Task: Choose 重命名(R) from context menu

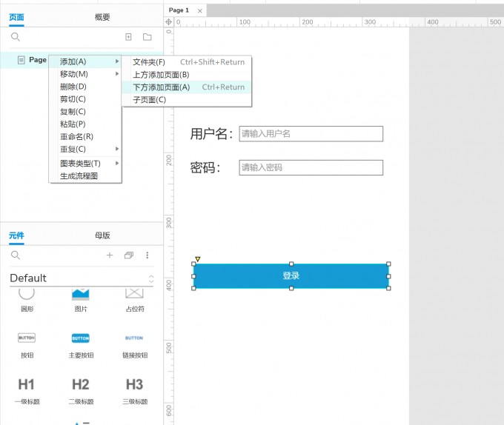Action: point(85,137)
